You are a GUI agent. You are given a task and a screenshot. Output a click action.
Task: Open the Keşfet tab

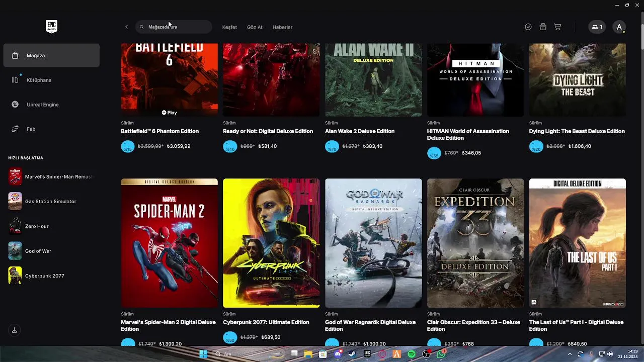point(229,27)
